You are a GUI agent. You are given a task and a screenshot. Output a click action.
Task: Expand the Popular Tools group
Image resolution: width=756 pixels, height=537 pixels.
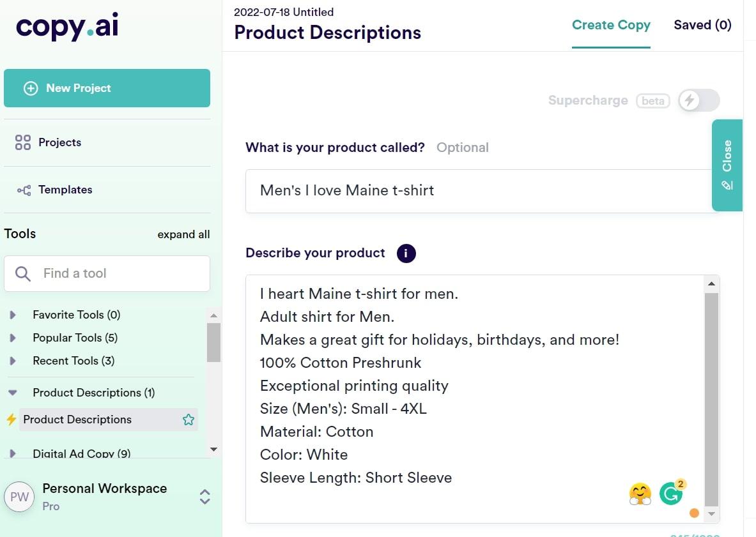point(13,338)
